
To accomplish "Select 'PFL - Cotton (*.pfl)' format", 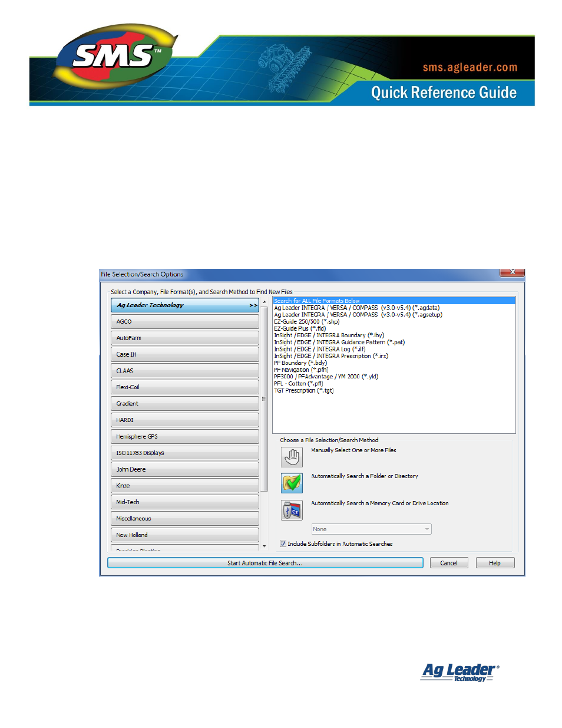I will pos(298,384).
